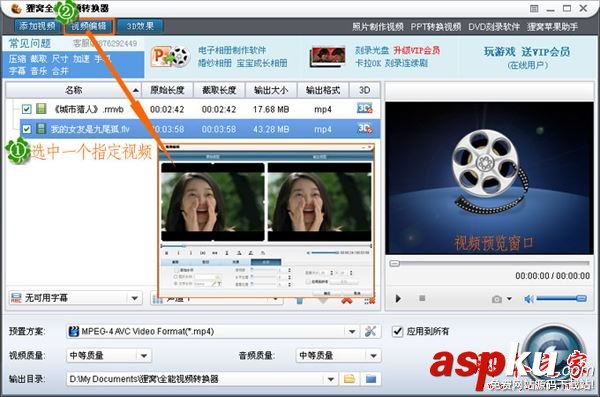Open preset settings with the wrench icon

[x=370, y=332]
